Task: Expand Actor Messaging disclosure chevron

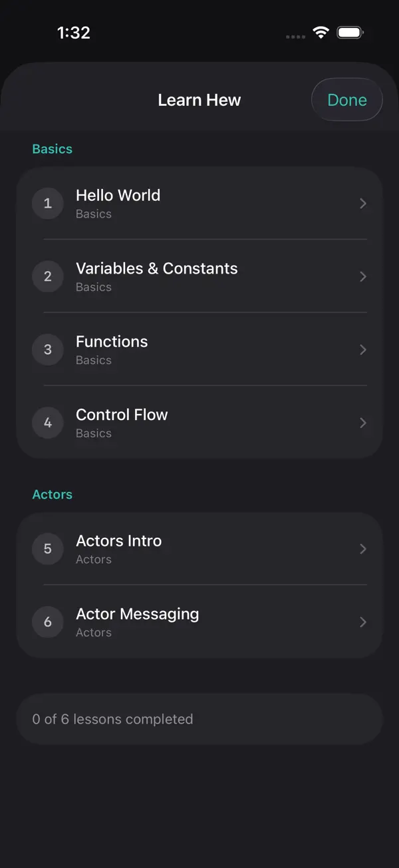Action: click(x=363, y=622)
